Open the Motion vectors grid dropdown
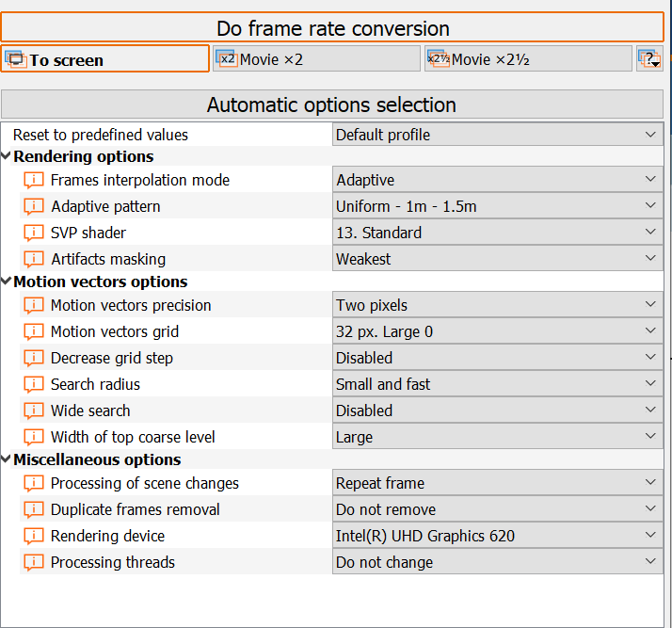The height and width of the screenshot is (628, 672). pyautogui.click(x=498, y=331)
